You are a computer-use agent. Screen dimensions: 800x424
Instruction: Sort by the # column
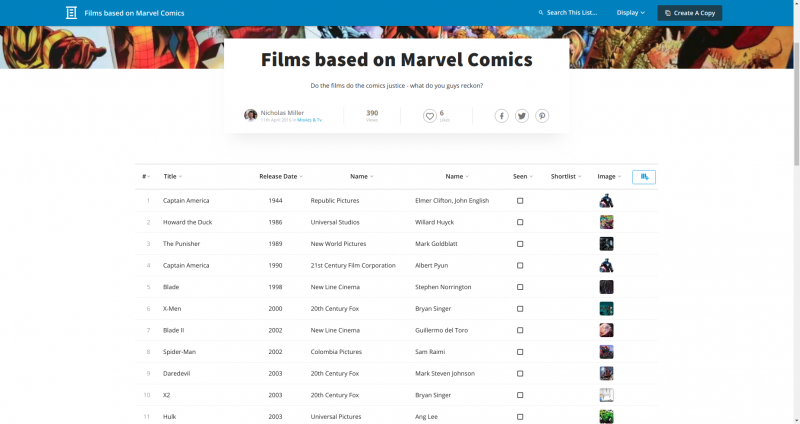pos(146,177)
